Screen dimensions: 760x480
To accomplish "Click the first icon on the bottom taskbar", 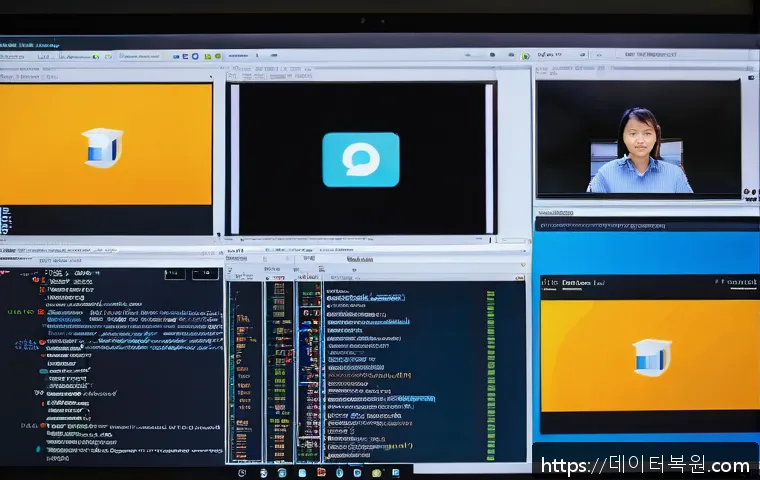I will [x=242, y=472].
